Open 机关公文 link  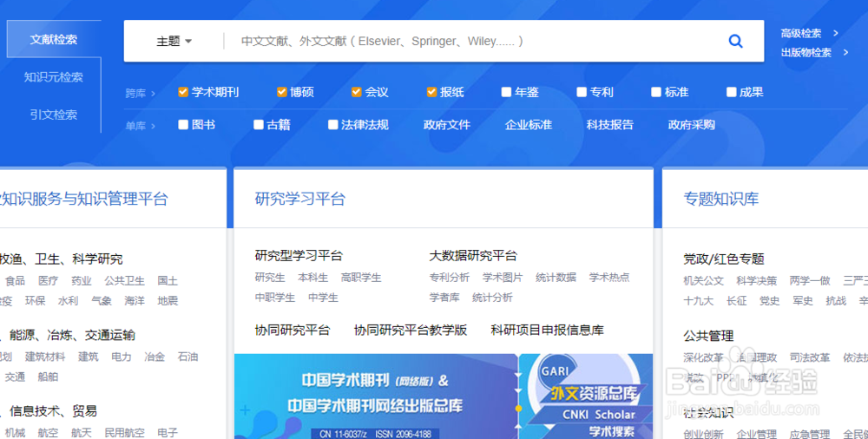(703, 281)
